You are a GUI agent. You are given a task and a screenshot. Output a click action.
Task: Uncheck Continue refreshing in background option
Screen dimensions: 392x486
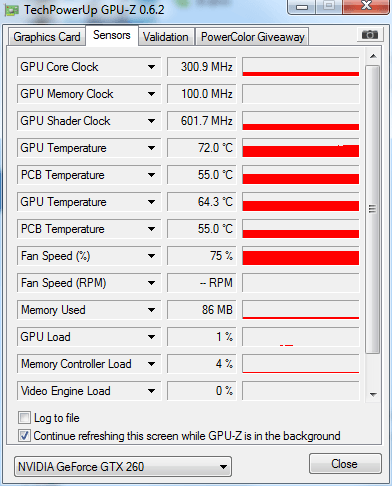(24, 436)
